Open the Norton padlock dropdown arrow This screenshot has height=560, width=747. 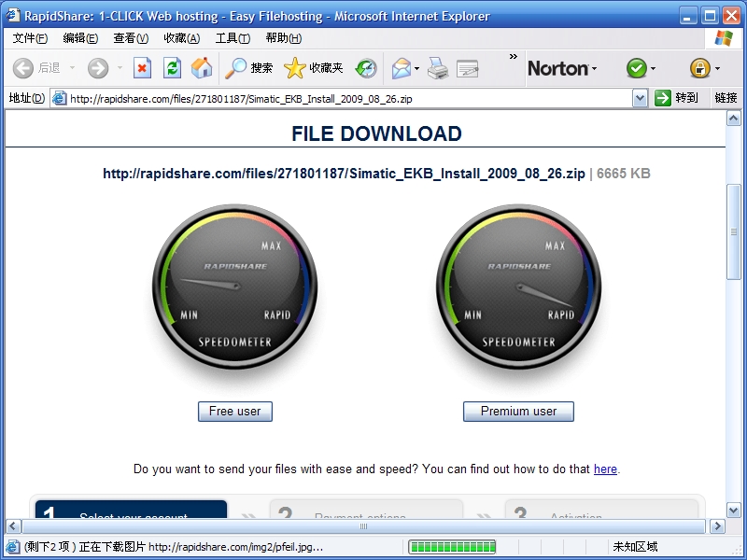(717, 68)
